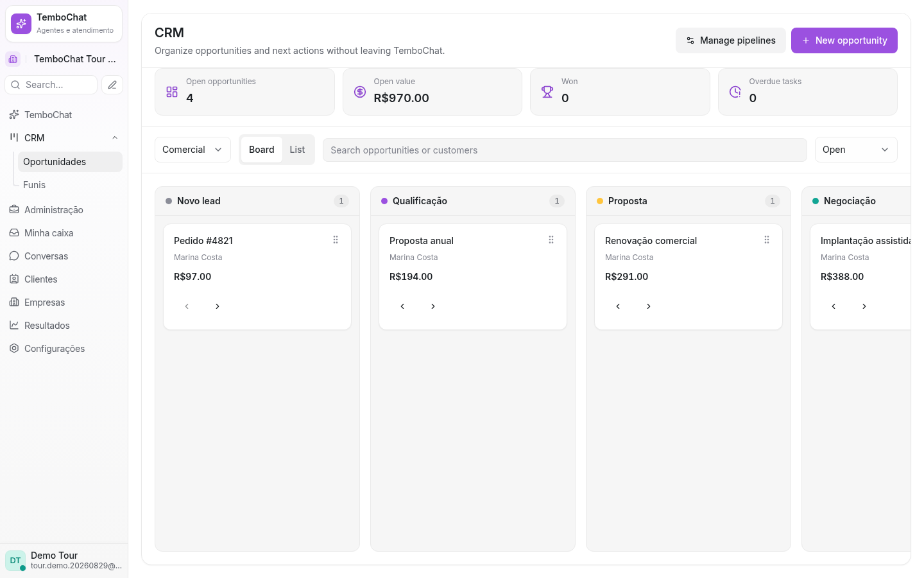Click the Proposta column header
Screen dimensions: 924x578
point(689,201)
